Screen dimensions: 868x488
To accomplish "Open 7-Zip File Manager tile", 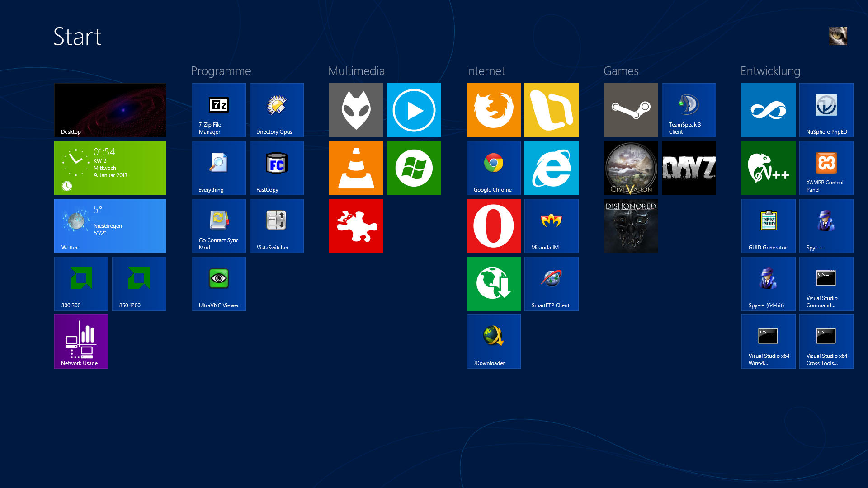I will pos(218,110).
